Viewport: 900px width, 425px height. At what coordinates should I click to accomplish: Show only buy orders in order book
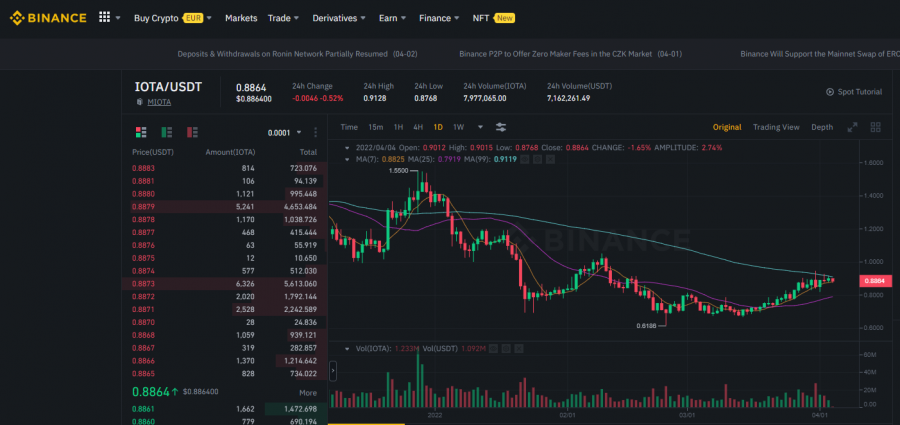pos(167,132)
